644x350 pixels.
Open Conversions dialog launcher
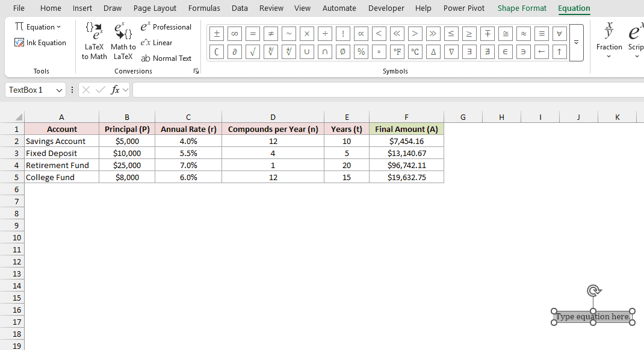coord(196,71)
